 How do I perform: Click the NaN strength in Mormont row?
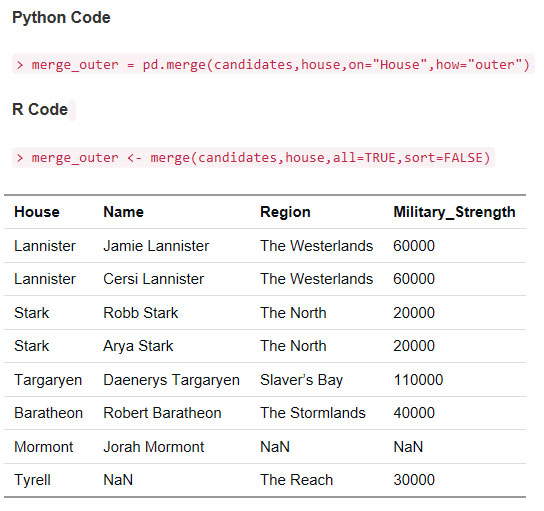coord(408,446)
